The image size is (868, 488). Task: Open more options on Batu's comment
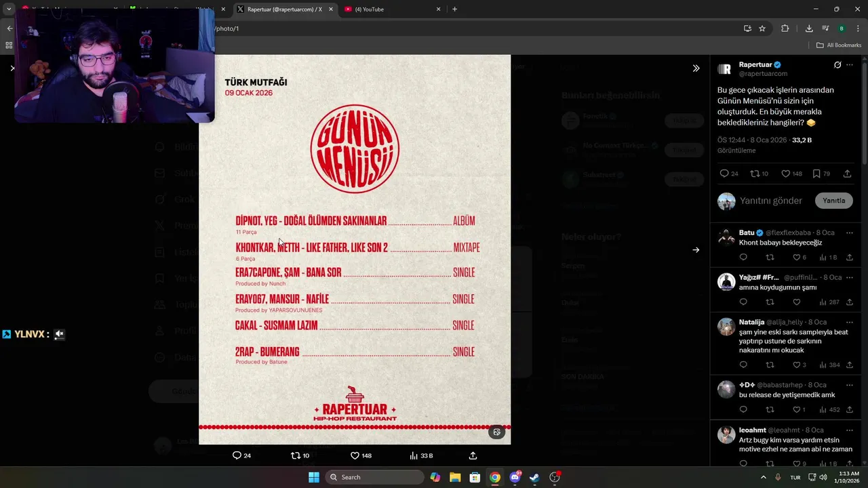click(850, 232)
